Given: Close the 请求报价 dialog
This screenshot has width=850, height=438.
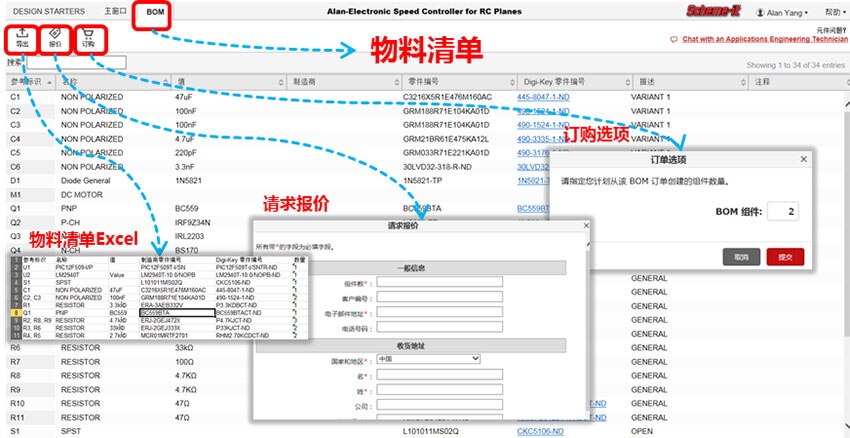Looking at the screenshot, I should pyautogui.click(x=586, y=225).
